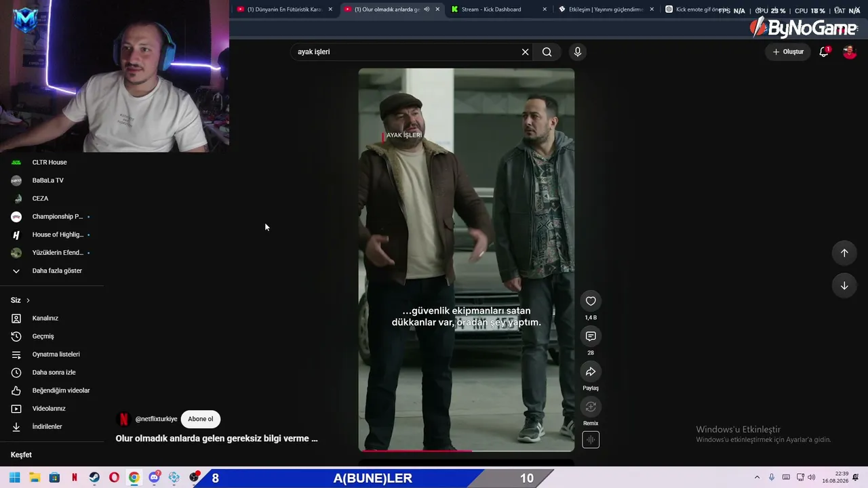Open the comments showing 28

click(591, 337)
